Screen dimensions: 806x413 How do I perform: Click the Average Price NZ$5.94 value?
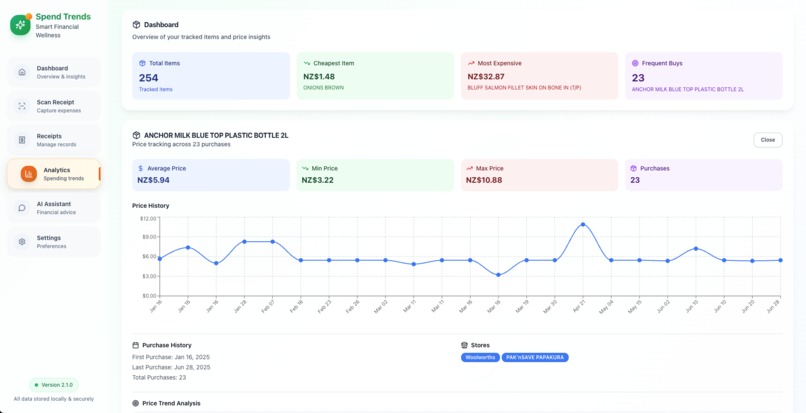pos(153,181)
